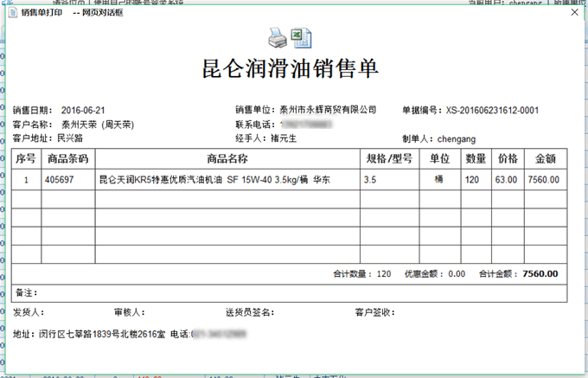This screenshot has width=588, height=378.
Task: Click the preparer name chengang
Action: point(457,139)
